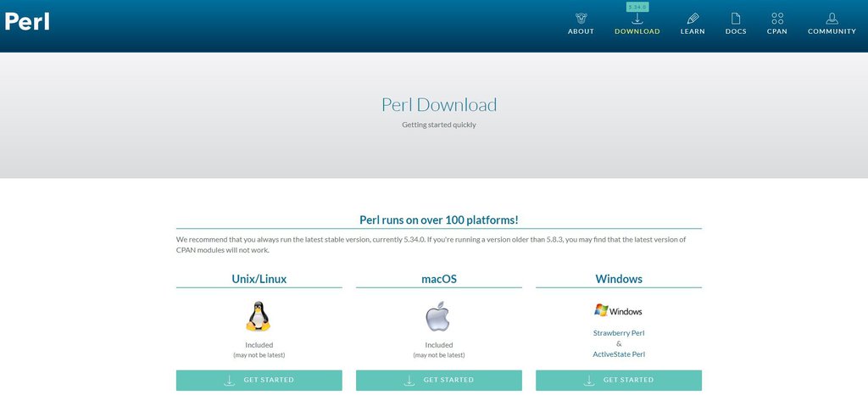Open the DOCS menu item
Screen dimensions: 868x395
click(736, 31)
